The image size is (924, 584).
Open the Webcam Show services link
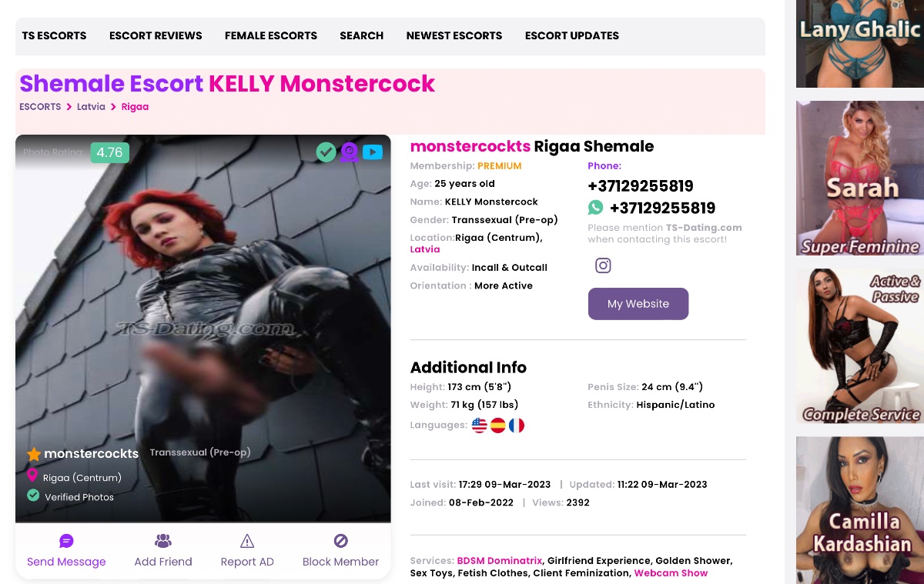tap(671, 573)
